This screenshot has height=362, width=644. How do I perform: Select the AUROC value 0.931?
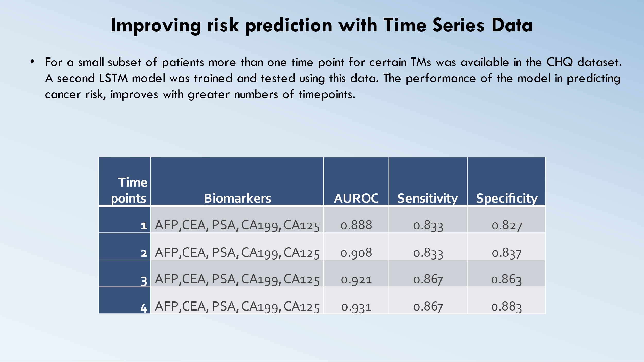[x=356, y=307]
